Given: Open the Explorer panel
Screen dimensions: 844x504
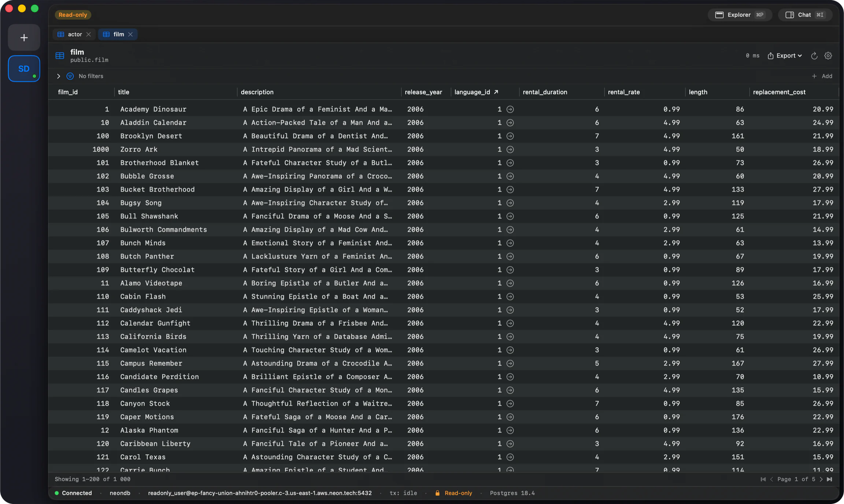Looking at the screenshot, I should pos(740,15).
